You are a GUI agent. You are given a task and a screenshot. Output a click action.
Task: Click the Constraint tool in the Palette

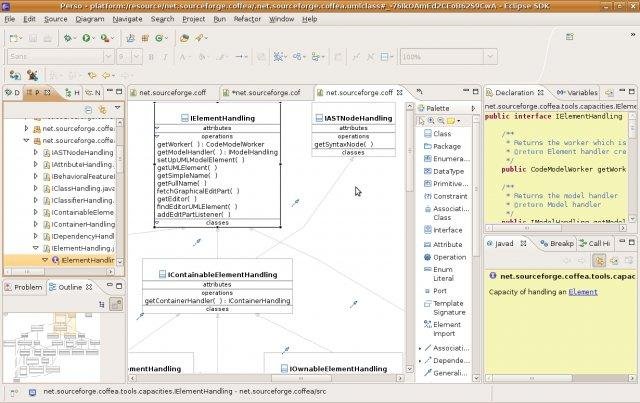(x=449, y=196)
